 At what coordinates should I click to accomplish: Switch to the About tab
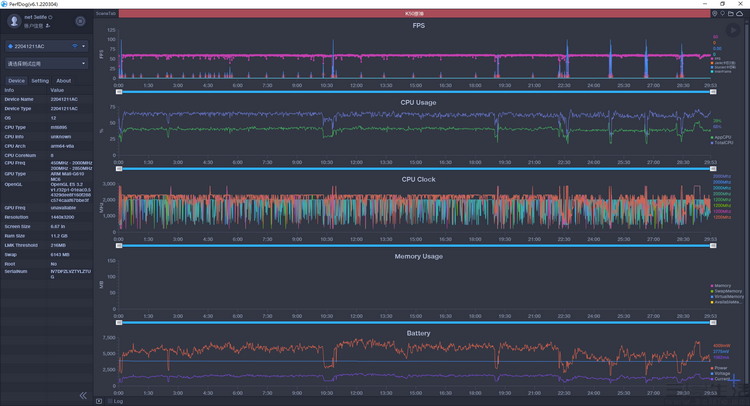tap(64, 81)
